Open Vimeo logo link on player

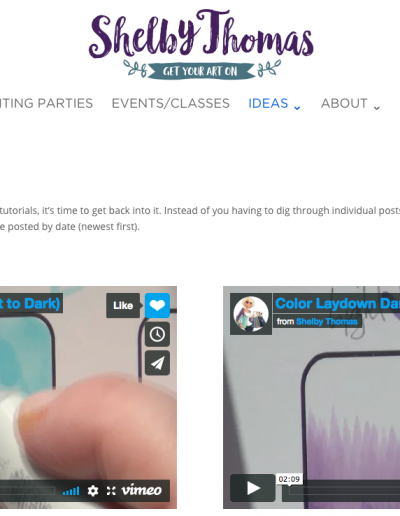tap(141, 490)
